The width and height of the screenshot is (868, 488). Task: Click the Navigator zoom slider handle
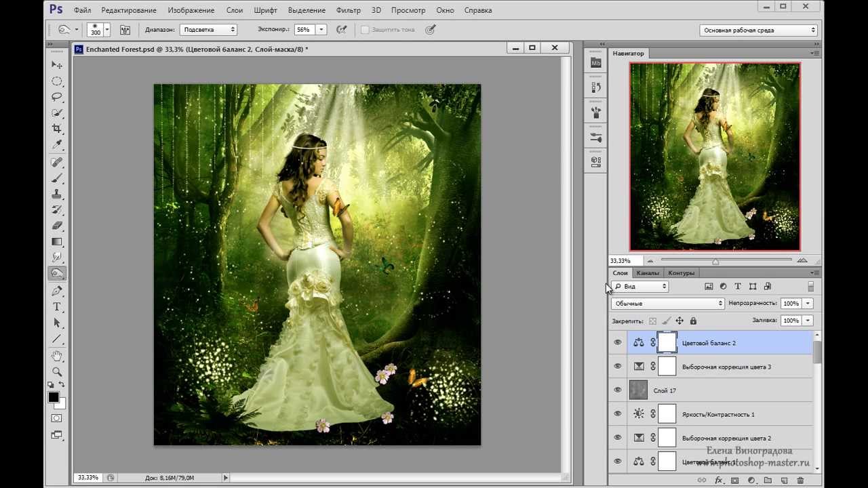(715, 261)
